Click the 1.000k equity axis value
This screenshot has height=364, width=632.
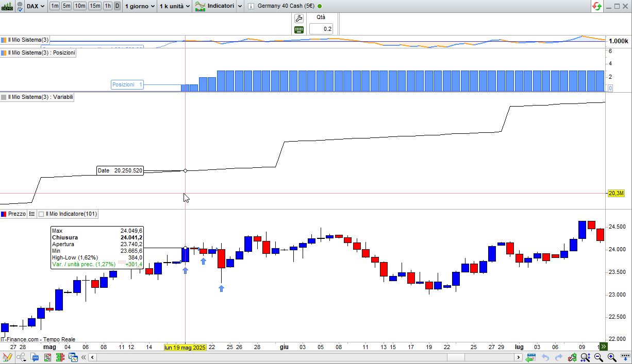tap(618, 41)
